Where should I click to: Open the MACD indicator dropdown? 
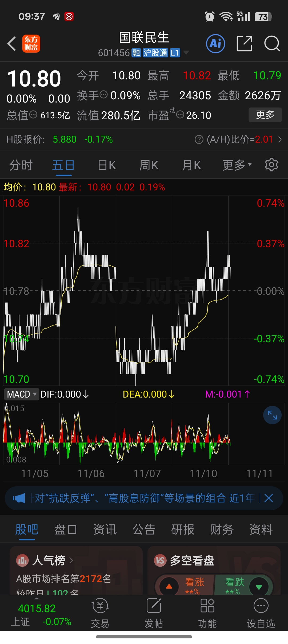(22, 394)
